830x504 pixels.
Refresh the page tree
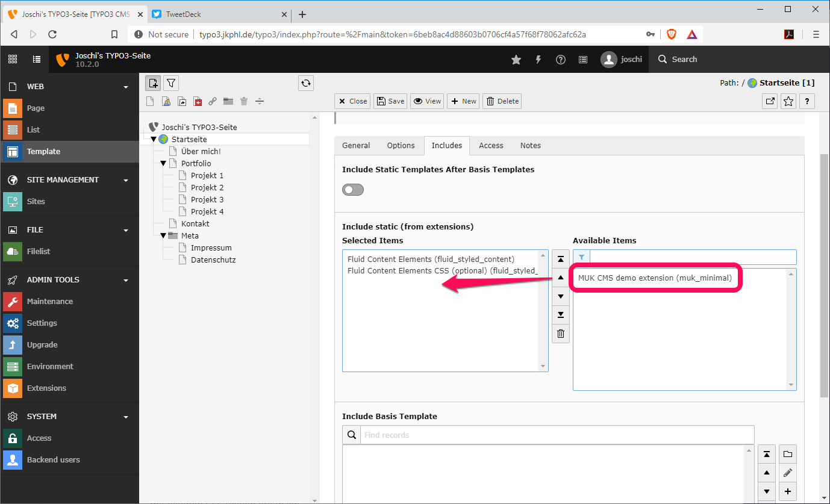click(305, 82)
